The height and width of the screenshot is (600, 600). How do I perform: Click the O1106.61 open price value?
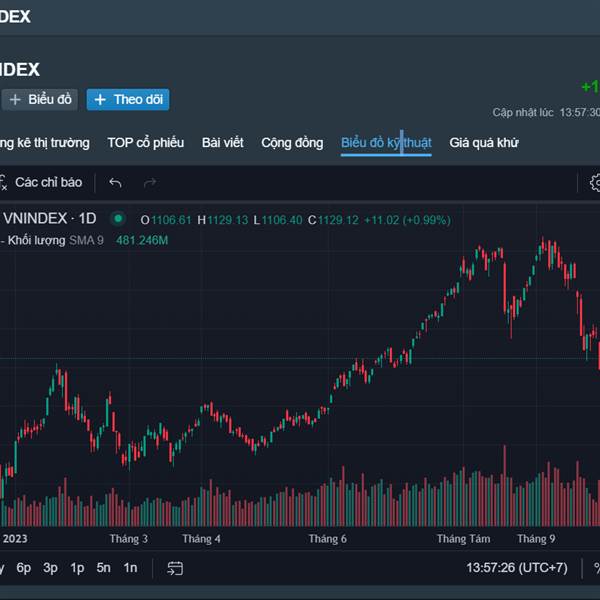(x=166, y=220)
